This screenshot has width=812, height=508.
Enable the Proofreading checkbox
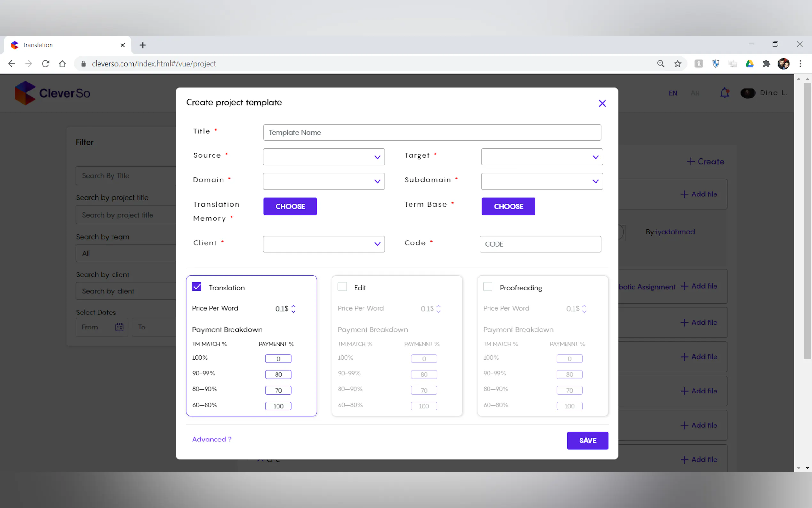click(488, 287)
